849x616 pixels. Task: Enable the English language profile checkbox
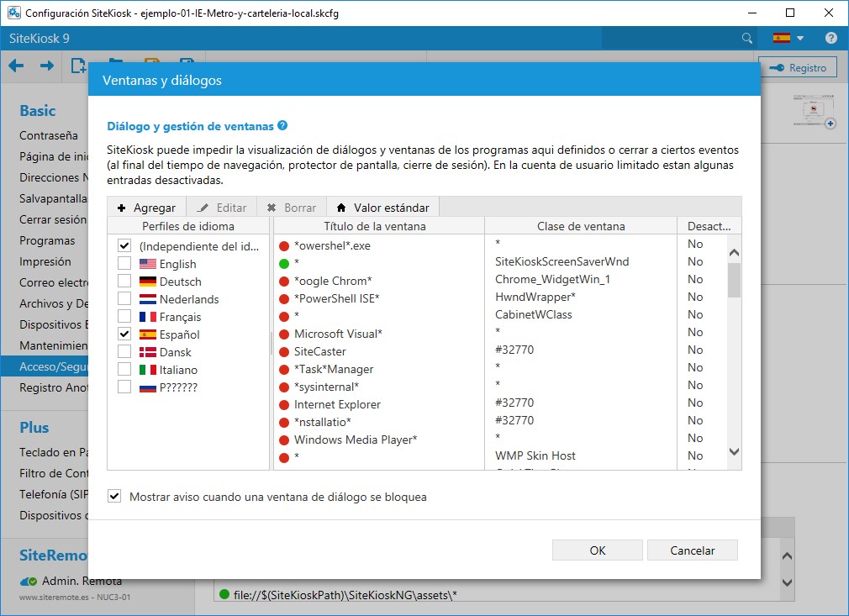pos(124,264)
